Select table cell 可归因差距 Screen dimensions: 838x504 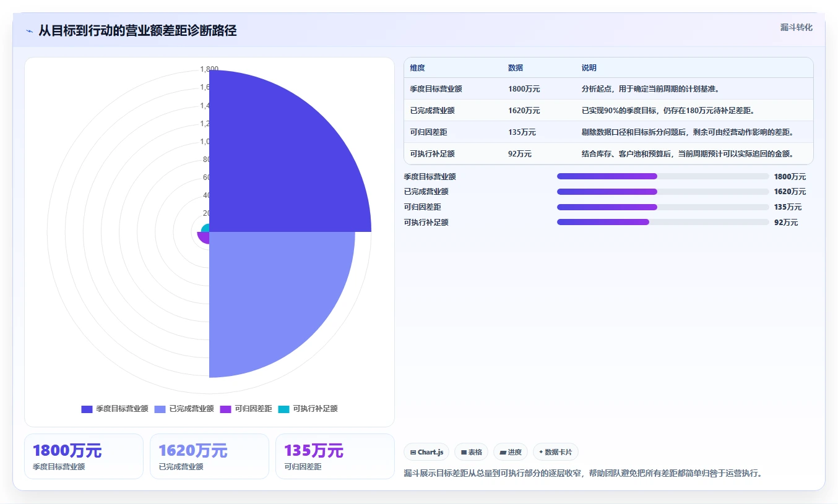pyautogui.click(x=428, y=132)
